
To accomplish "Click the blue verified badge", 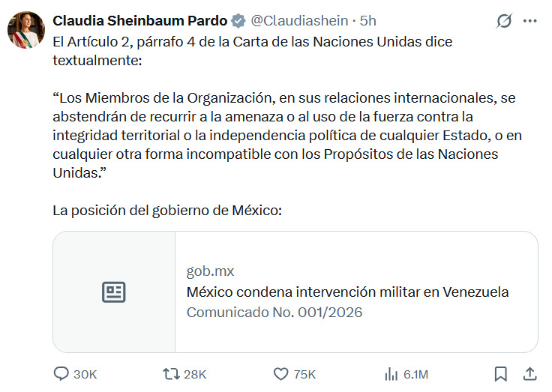I will click(238, 21).
